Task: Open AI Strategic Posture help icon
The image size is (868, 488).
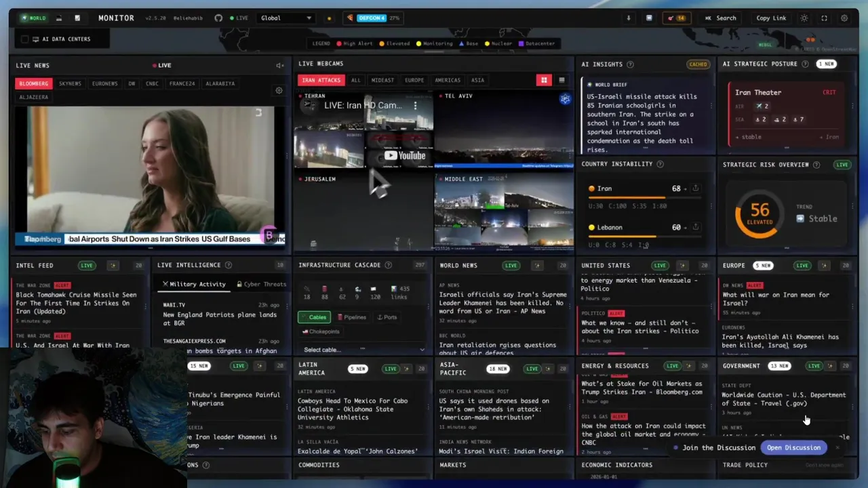Action: (805, 64)
